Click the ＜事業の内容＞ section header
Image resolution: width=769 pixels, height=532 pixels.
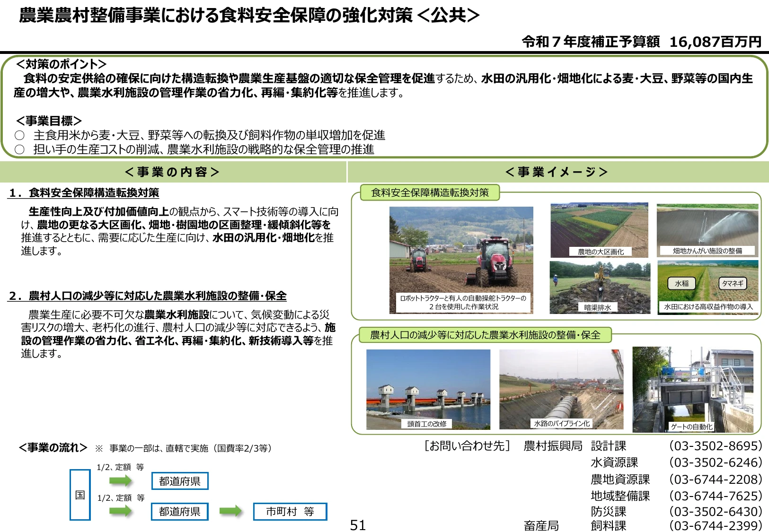point(172,172)
